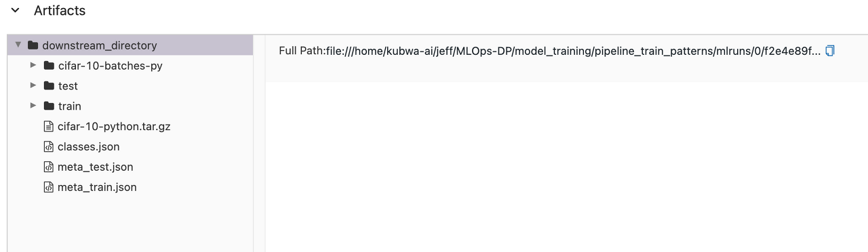Click the classes.json code file icon
This screenshot has height=252, width=868.
(48, 147)
